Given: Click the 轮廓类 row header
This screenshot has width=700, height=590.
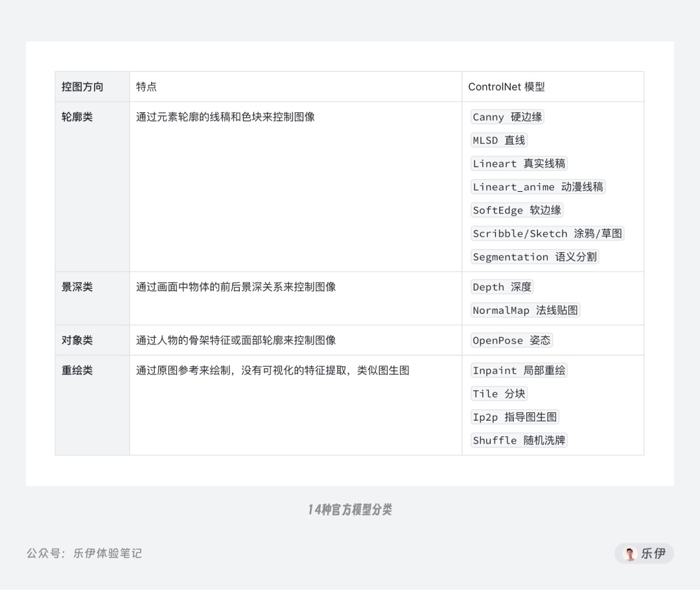Looking at the screenshot, I should pos(76,117).
